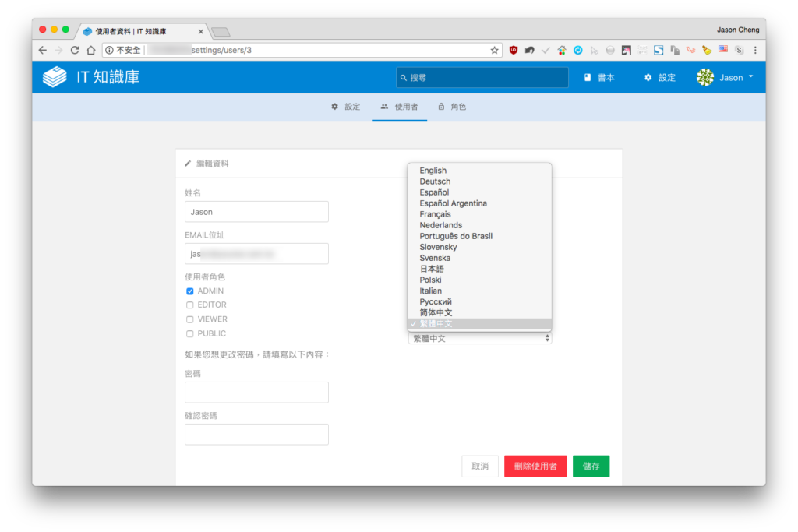Bookmark the page with the star icon
Screen dimensions: 798x532
[494, 50]
